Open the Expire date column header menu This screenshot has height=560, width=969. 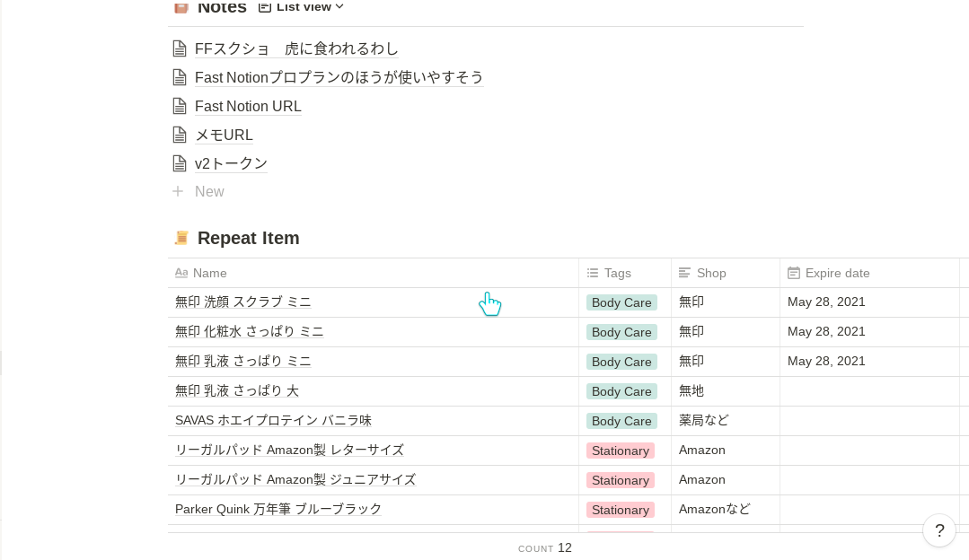(x=869, y=273)
